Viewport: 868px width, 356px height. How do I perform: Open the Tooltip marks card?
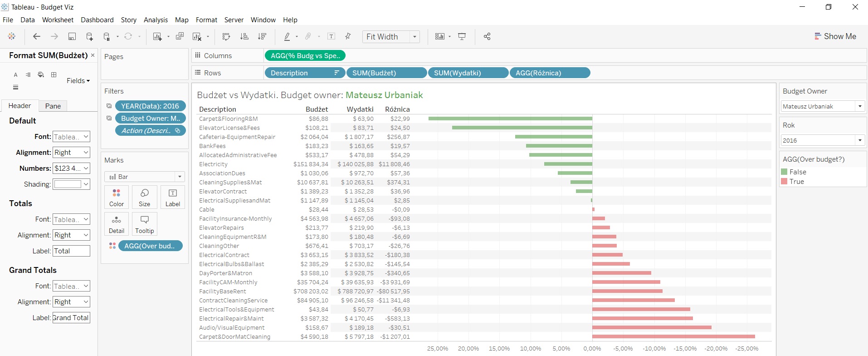pyautogui.click(x=144, y=224)
